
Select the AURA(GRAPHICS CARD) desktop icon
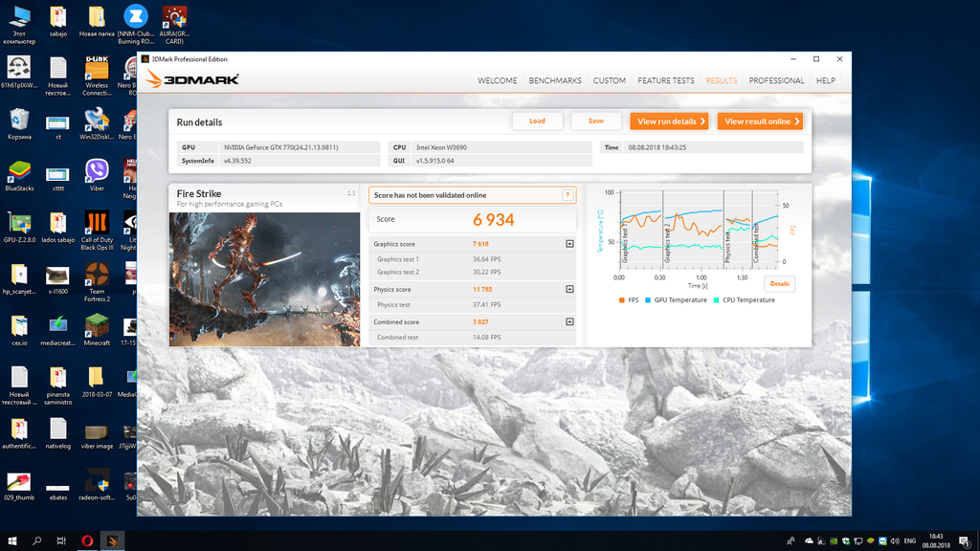pyautogui.click(x=174, y=25)
